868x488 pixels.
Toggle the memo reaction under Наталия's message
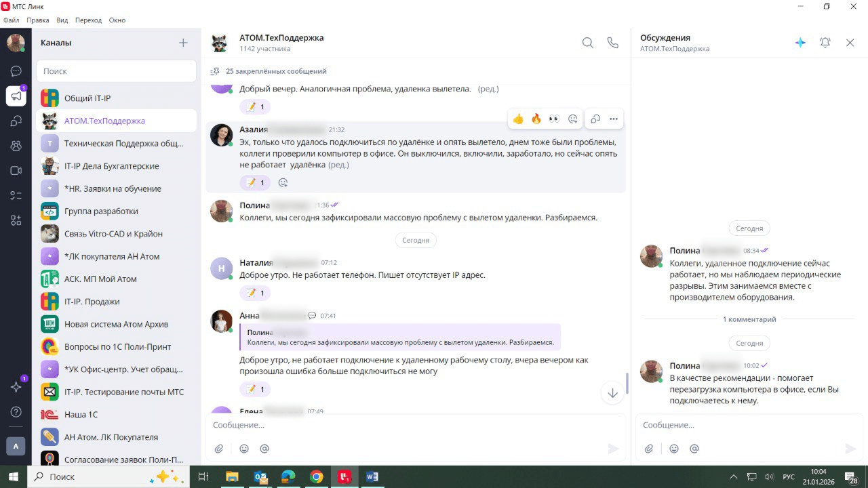(255, 293)
